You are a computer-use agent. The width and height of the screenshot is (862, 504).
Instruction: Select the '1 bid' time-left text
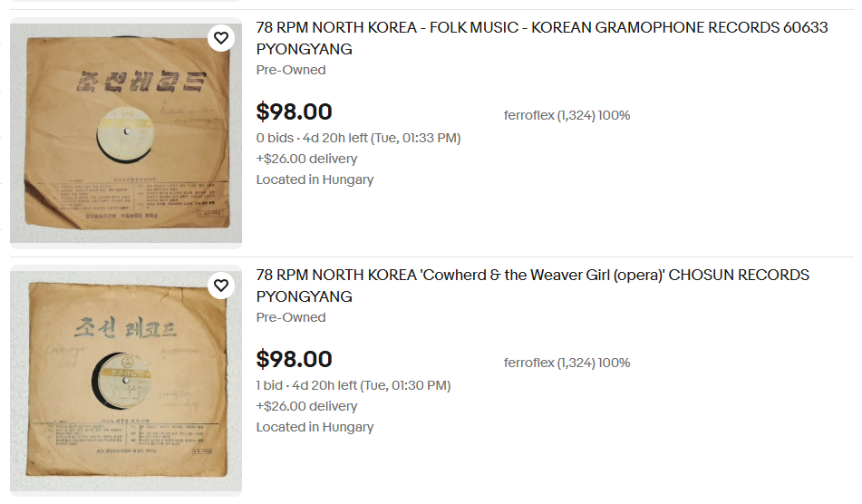[353, 385]
